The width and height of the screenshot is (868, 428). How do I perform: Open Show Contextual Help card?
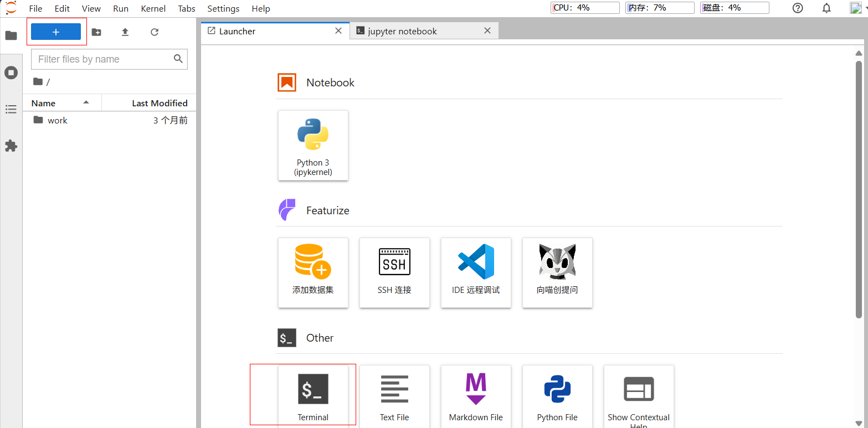pyautogui.click(x=639, y=395)
